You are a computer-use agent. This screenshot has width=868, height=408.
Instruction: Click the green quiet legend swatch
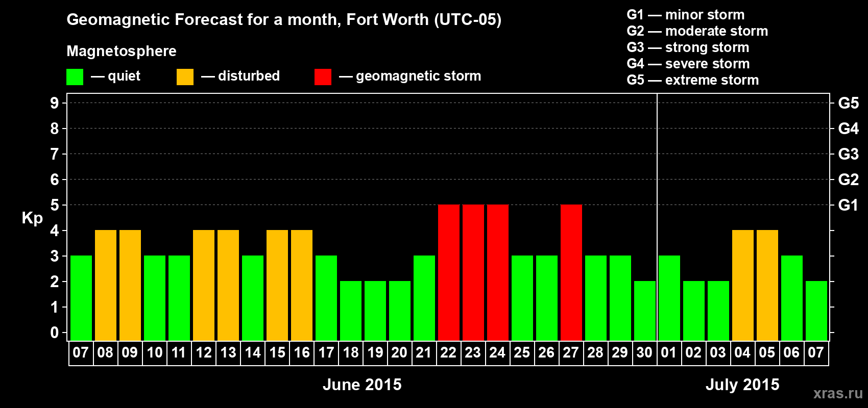tap(75, 77)
